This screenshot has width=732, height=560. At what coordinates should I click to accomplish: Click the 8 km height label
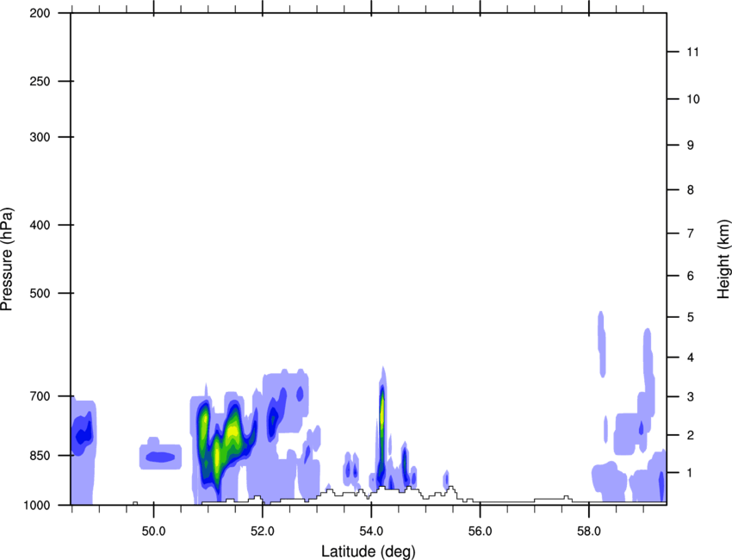pos(691,190)
